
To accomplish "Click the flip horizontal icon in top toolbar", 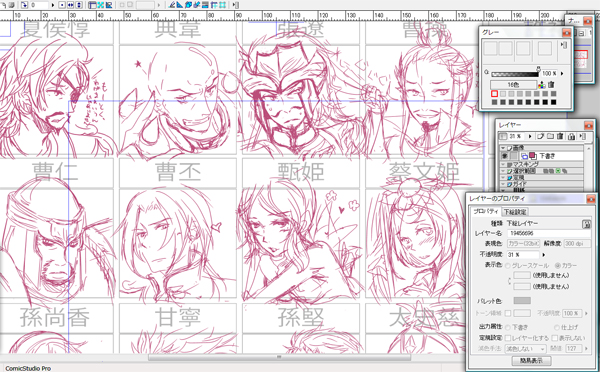I will (70, 5).
